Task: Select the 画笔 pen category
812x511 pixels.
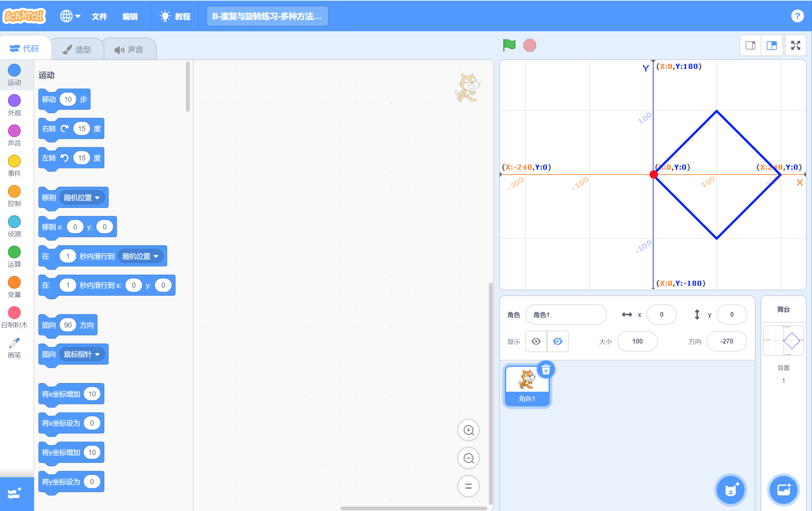Action: click(14, 348)
